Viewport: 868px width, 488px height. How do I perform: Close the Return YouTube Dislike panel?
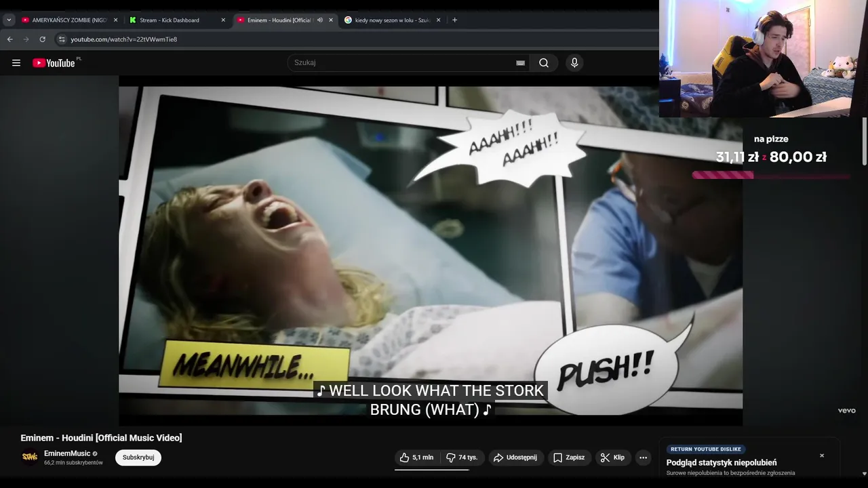(822, 455)
